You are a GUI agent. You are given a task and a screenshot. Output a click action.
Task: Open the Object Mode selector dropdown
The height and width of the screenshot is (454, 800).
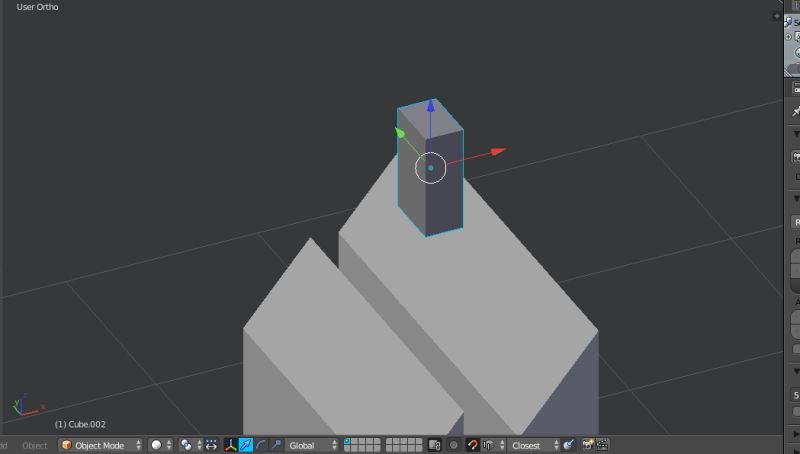101,445
